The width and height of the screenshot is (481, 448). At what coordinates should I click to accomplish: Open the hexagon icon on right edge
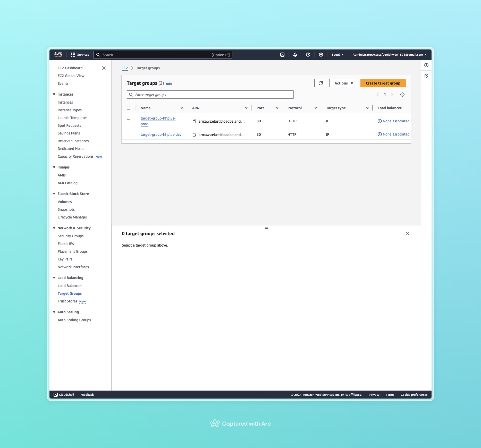[x=426, y=76]
